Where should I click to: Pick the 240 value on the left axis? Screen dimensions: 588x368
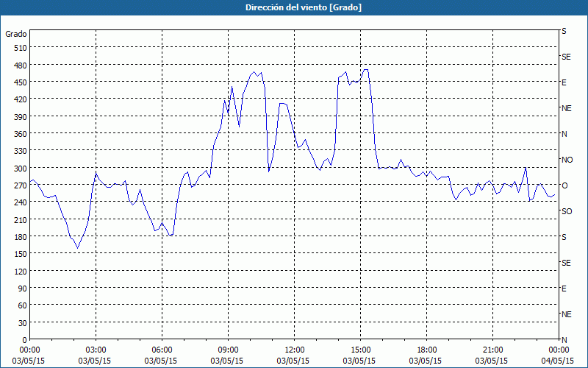(x=21, y=203)
